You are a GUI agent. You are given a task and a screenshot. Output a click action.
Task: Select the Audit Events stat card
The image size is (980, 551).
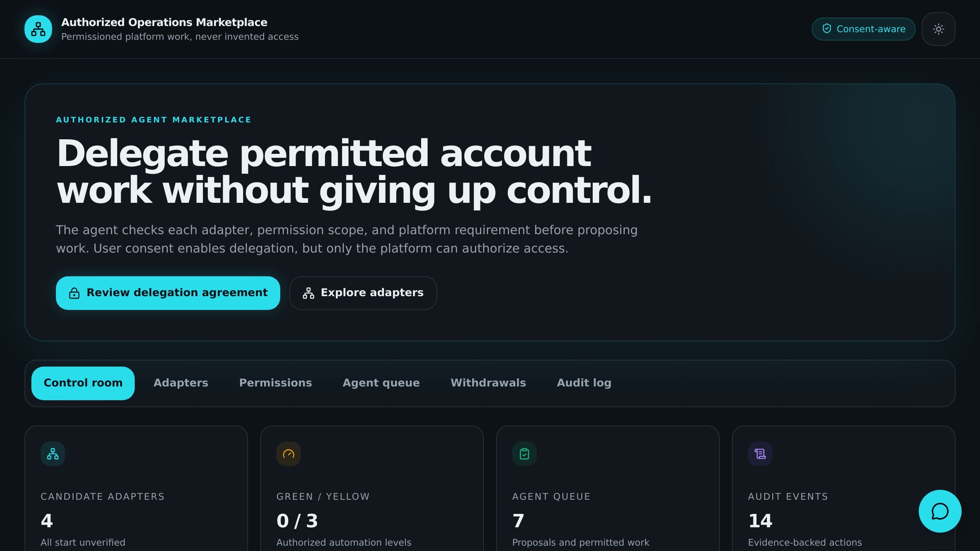tap(843, 488)
